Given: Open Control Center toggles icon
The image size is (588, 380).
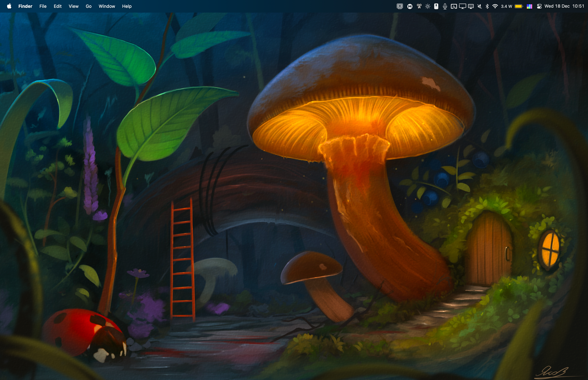Looking at the screenshot, I should pyautogui.click(x=539, y=6).
